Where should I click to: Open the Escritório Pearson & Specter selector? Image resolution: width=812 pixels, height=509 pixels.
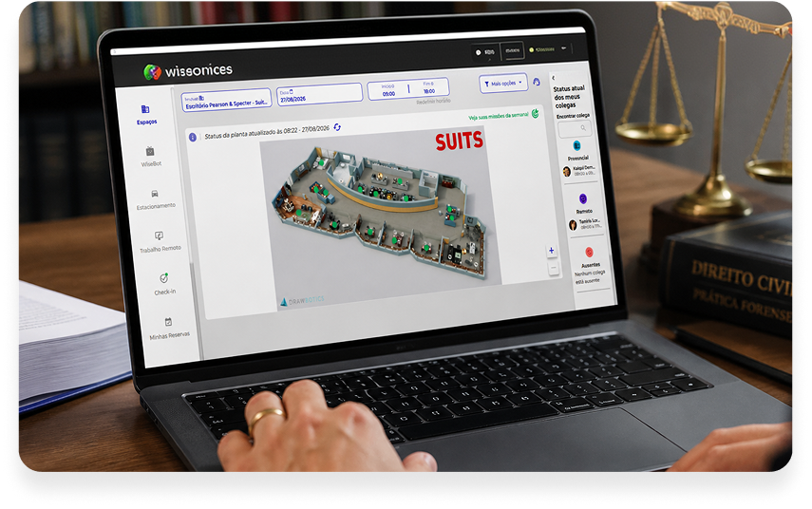coord(226,101)
